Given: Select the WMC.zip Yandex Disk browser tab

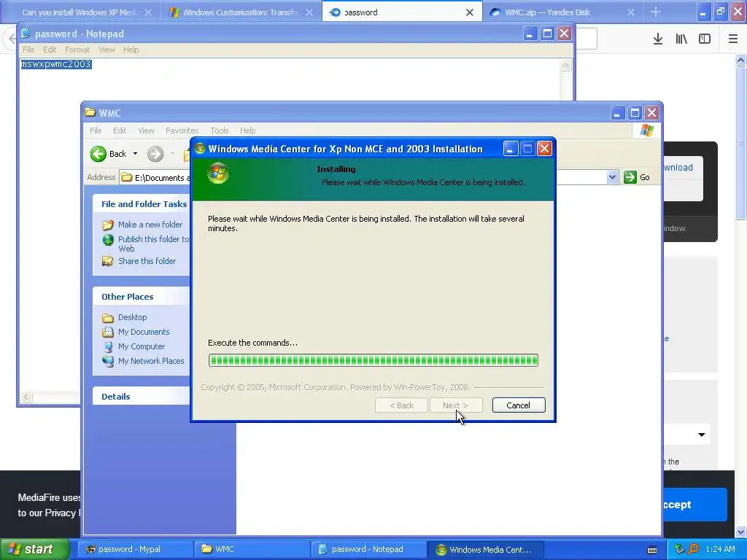Looking at the screenshot, I should coord(562,12).
